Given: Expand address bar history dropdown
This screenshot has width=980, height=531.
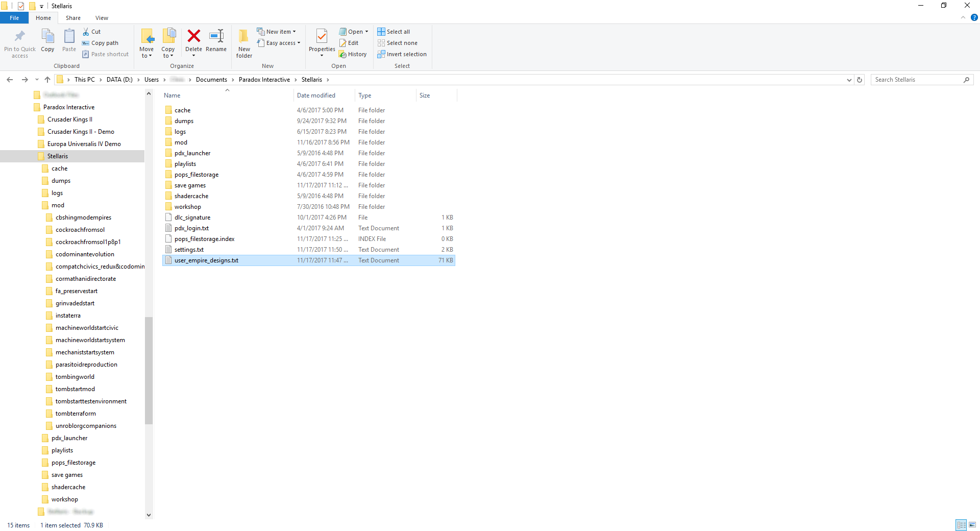Looking at the screenshot, I should coord(849,80).
